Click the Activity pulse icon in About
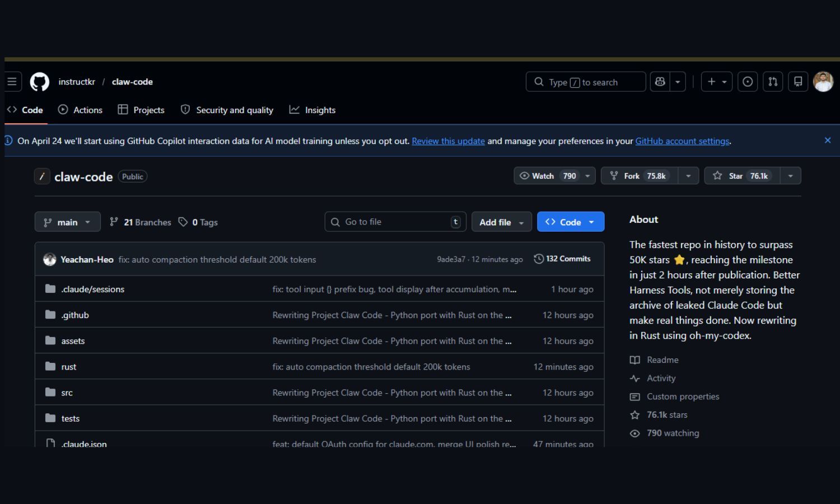This screenshot has width=840, height=504. tap(634, 379)
